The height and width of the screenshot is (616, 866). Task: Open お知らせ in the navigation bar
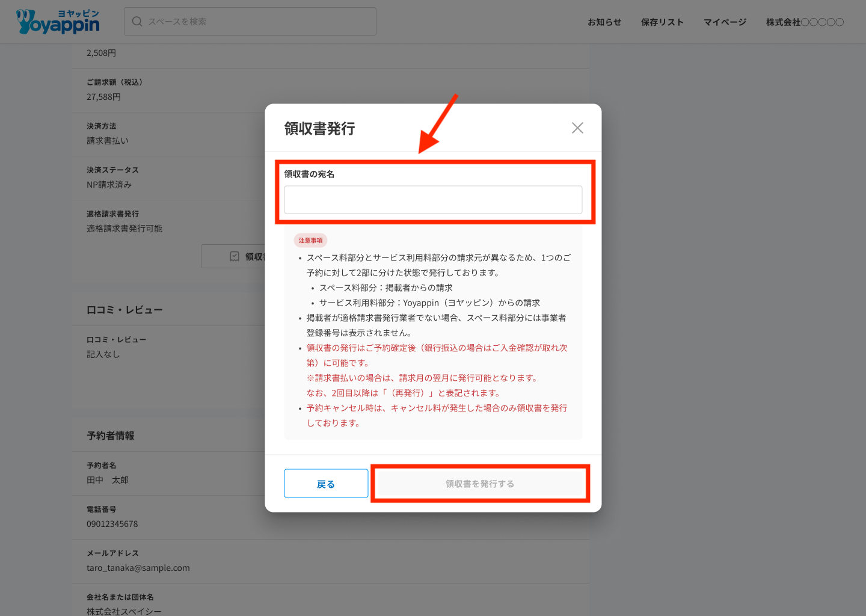pyautogui.click(x=604, y=22)
